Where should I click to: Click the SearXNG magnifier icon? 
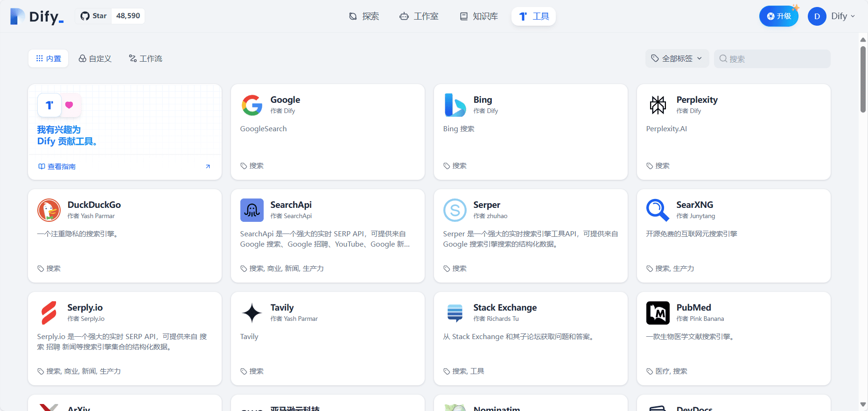658,210
